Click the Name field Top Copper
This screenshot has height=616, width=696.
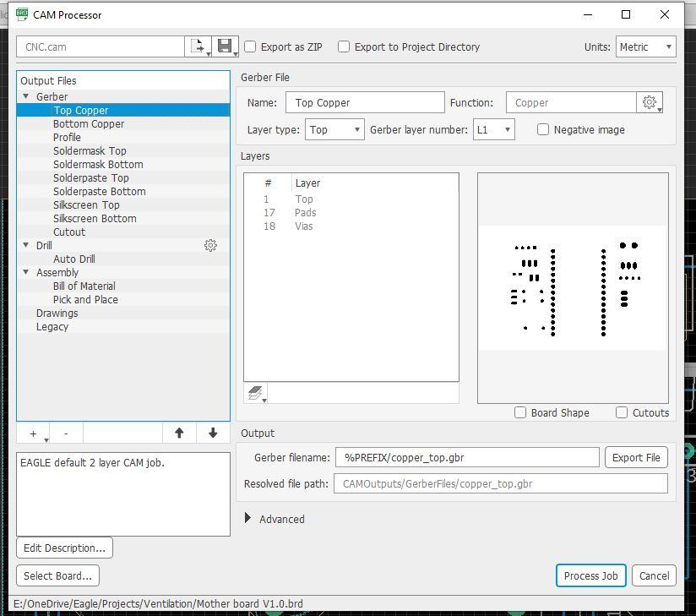point(365,102)
